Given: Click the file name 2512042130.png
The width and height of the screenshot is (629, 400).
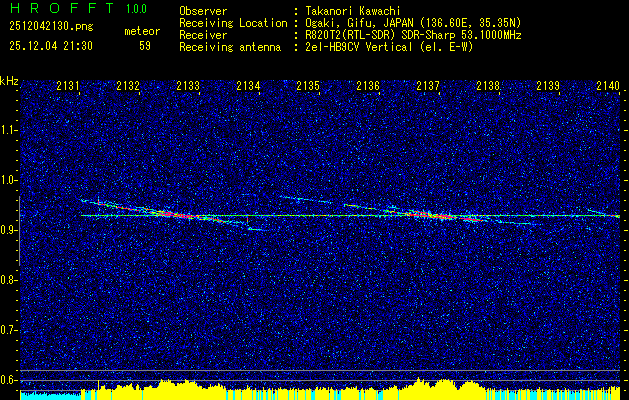Looking at the screenshot, I should (x=51, y=26).
